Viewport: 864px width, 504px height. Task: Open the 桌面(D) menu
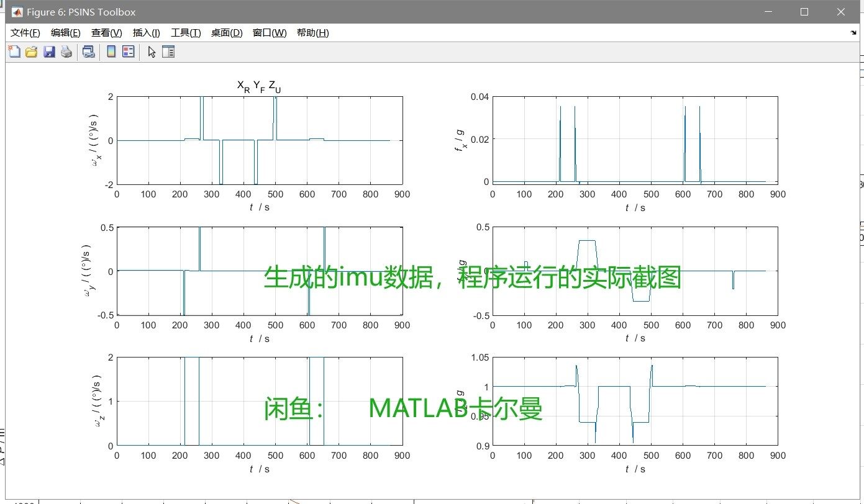227,33
